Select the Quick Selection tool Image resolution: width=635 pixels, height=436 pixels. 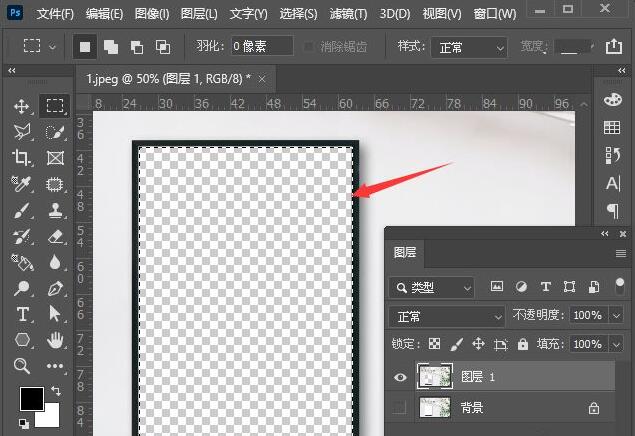click(55, 132)
